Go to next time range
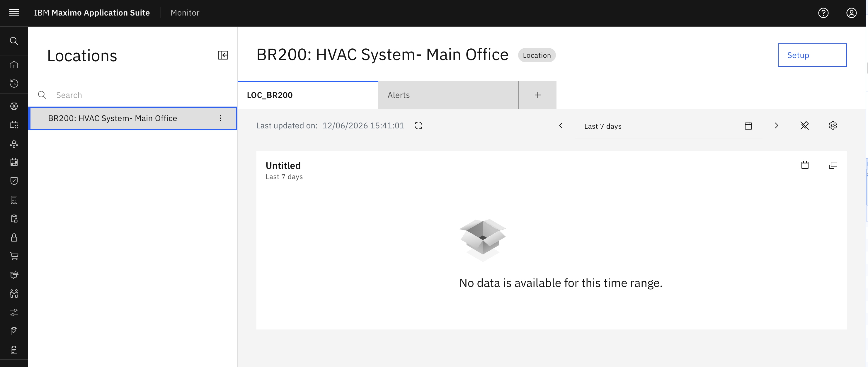 click(x=776, y=126)
